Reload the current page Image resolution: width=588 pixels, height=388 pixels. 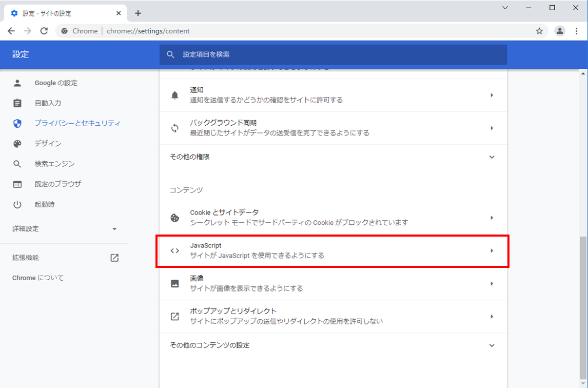pos(44,31)
